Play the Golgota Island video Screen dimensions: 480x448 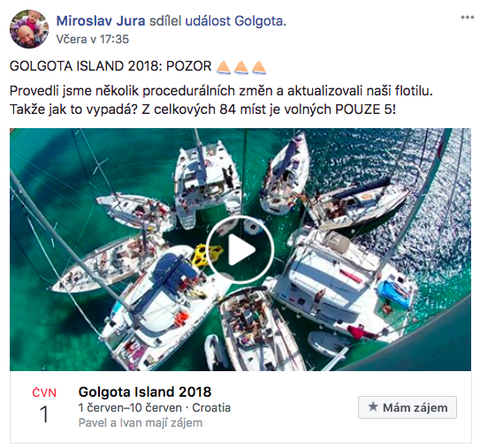tap(240, 249)
